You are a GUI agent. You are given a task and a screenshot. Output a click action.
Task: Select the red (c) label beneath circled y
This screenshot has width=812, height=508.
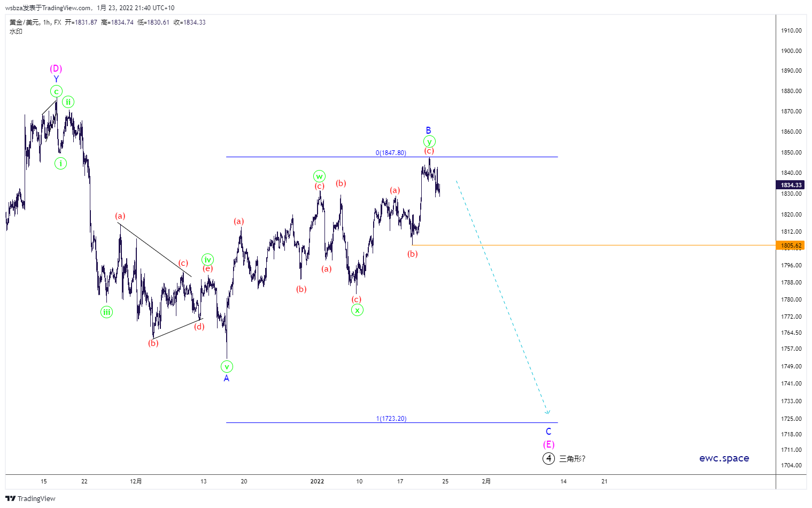click(429, 151)
